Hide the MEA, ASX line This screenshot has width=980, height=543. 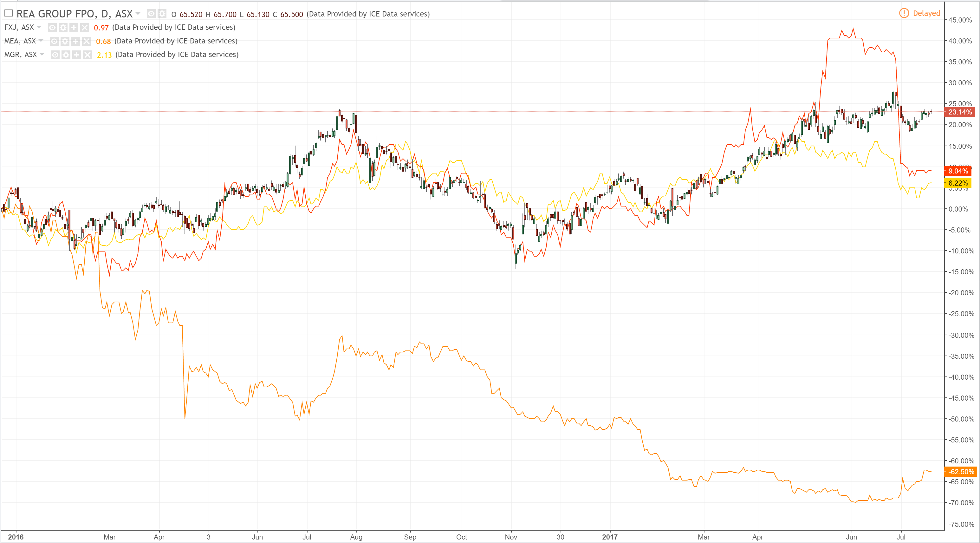55,41
